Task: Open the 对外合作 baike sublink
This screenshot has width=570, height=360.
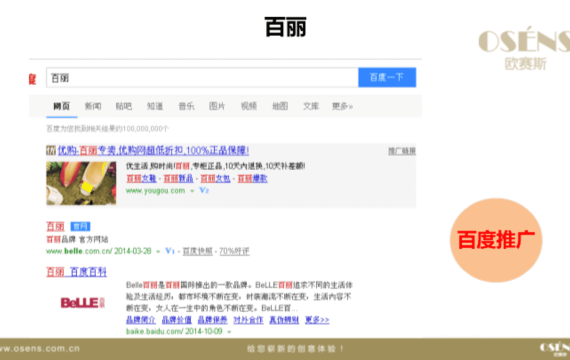Action: click(248, 320)
